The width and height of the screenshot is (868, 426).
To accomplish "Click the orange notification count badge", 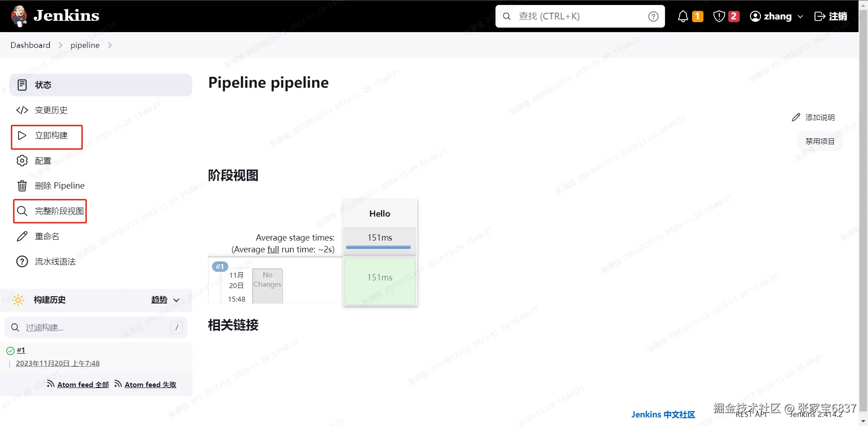I will 698,16.
